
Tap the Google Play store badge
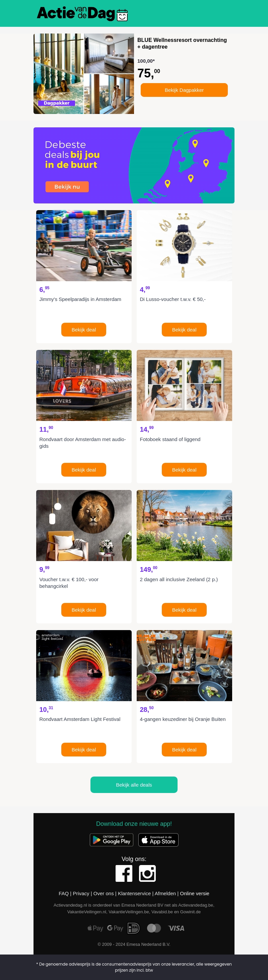tap(111, 840)
